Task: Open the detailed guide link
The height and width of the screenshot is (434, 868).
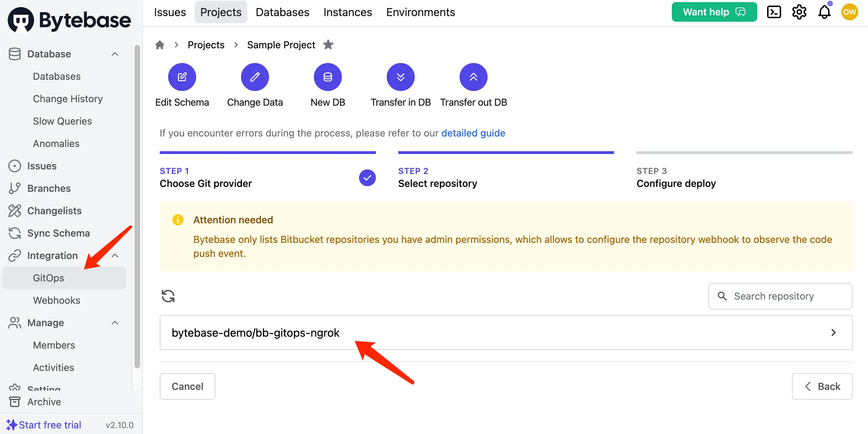Action: tap(473, 133)
